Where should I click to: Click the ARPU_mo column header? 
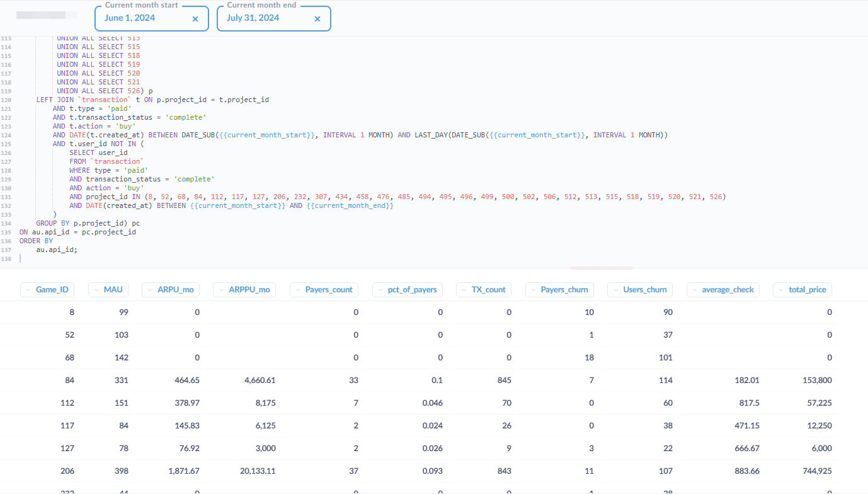click(171, 290)
